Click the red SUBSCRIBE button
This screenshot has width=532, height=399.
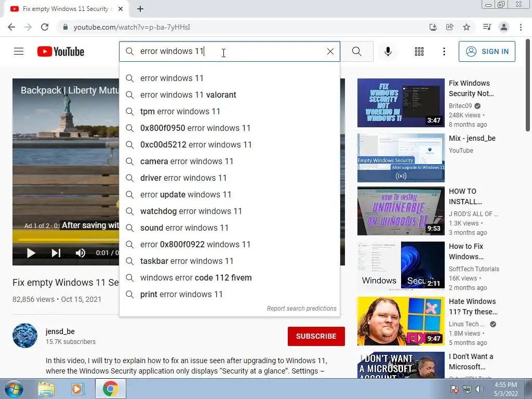316,336
